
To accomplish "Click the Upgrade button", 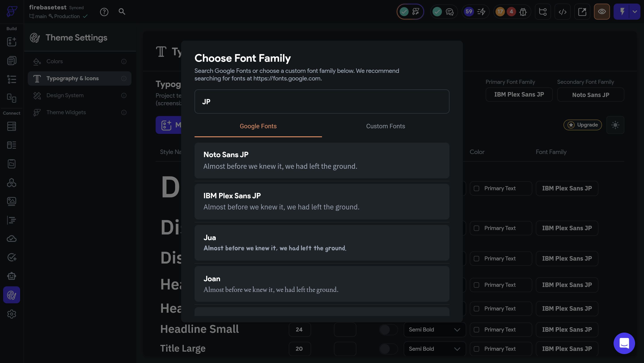I will 583,125.
